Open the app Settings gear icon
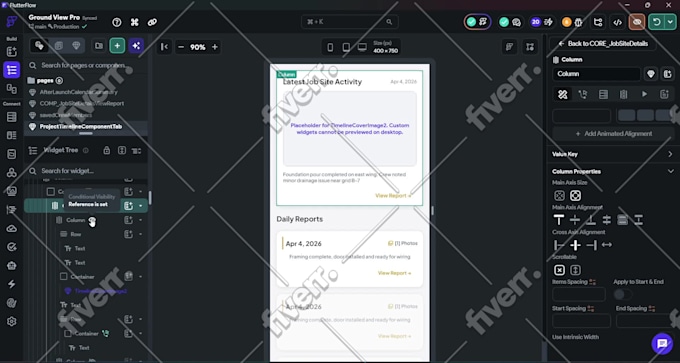The height and width of the screenshot is (363, 680). coord(12,321)
